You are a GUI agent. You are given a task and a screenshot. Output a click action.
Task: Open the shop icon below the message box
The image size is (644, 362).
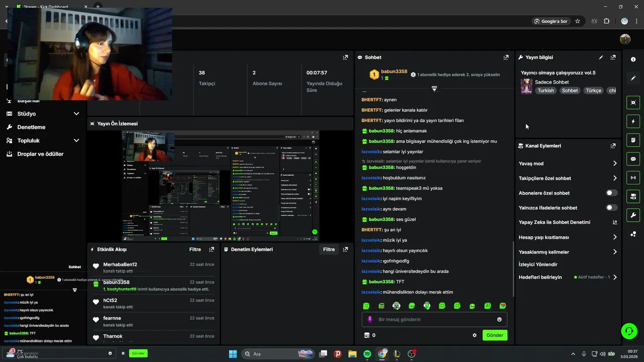click(367, 335)
